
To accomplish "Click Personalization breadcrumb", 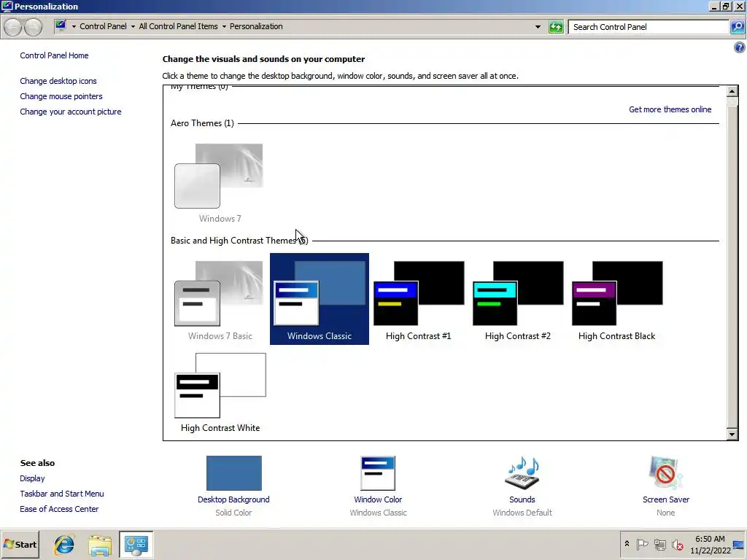I will point(256,26).
